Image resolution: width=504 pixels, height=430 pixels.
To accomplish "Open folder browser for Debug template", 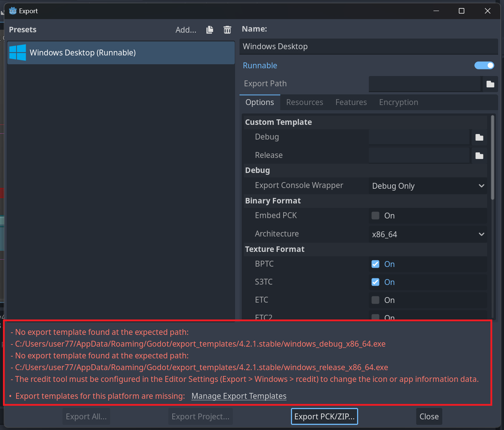I will [x=479, y=137].
